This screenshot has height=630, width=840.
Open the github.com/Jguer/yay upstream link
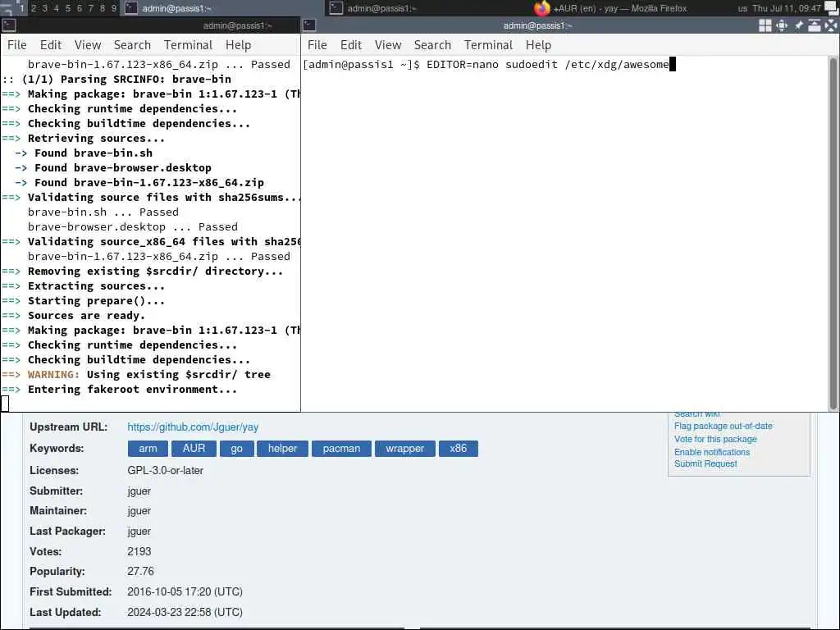pos(193,427)
